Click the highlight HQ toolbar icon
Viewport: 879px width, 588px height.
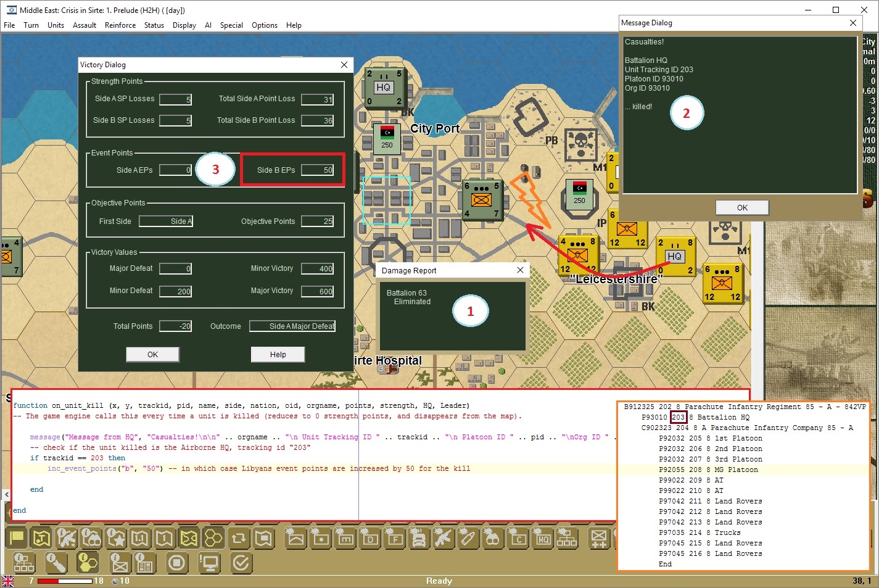(543, 537)
